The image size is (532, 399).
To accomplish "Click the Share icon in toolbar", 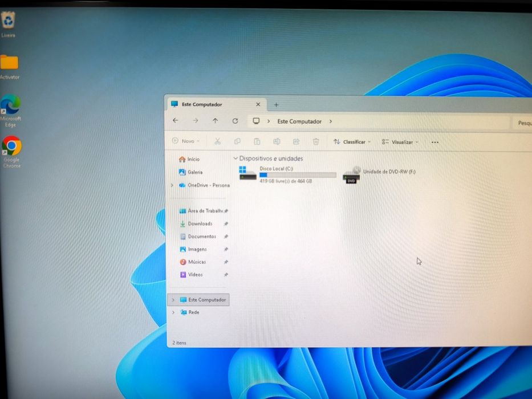I will pos(296,141).
